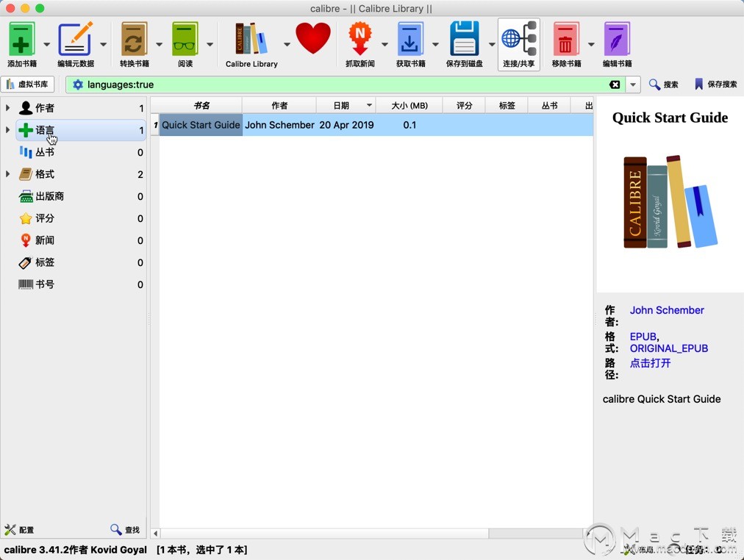Sort by the Title column header

point(201,105)
